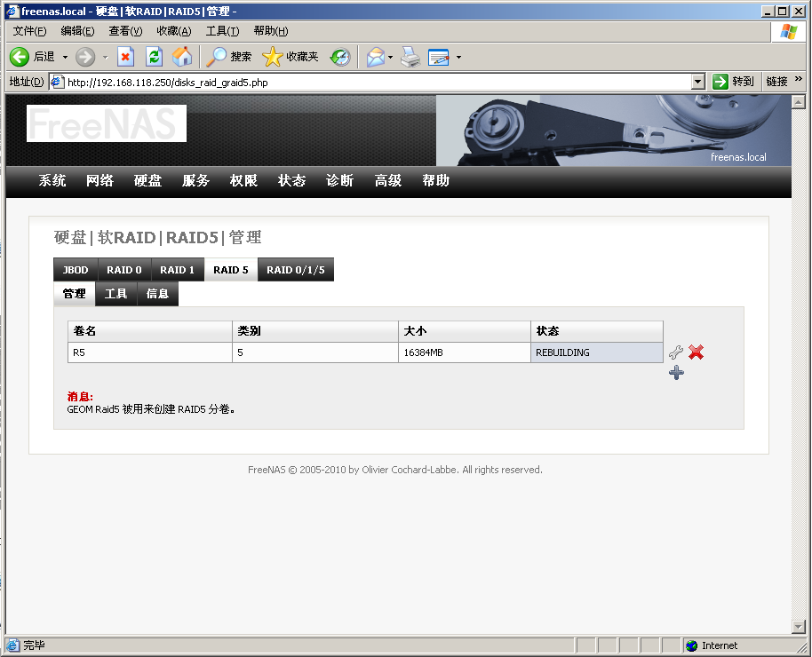Screen dimensions: 812x657
Task: Click the scrollbar up arrow
Action: pos(799,101)
